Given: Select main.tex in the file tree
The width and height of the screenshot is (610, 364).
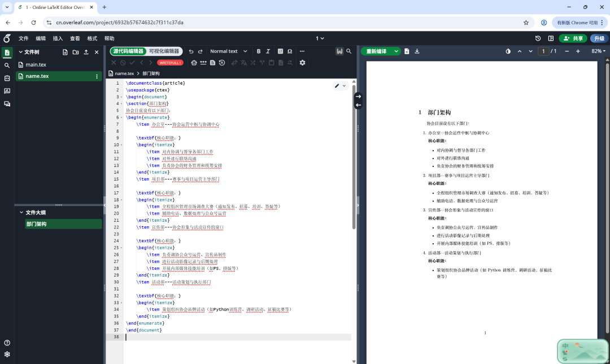Looking at the screenshot, I should coord(36,65).
